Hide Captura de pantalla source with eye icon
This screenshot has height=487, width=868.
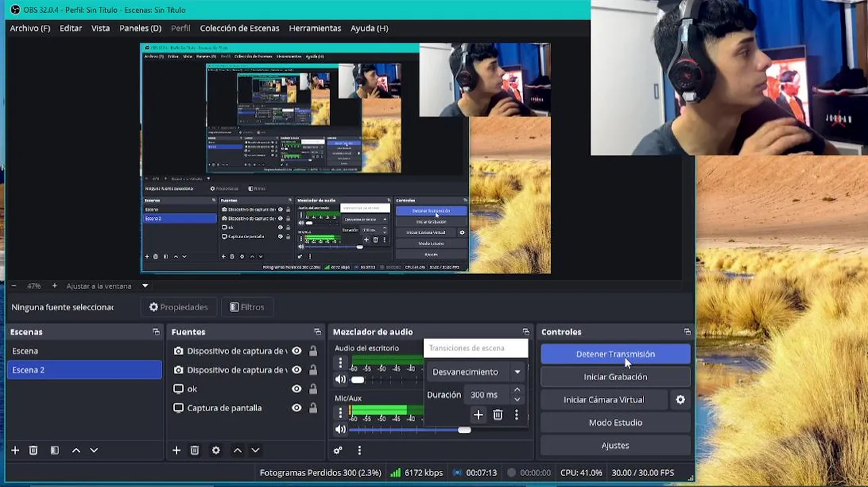click(296, 408)
